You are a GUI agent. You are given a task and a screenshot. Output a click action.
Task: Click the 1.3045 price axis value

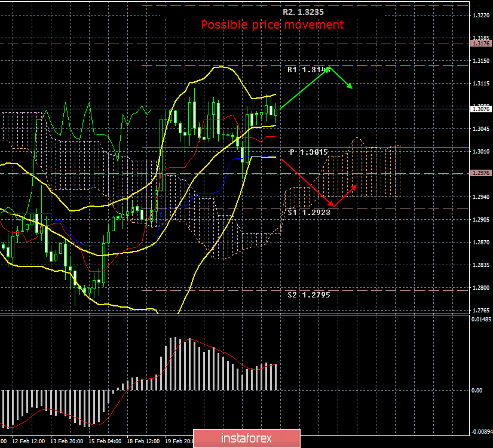(481, 129)
